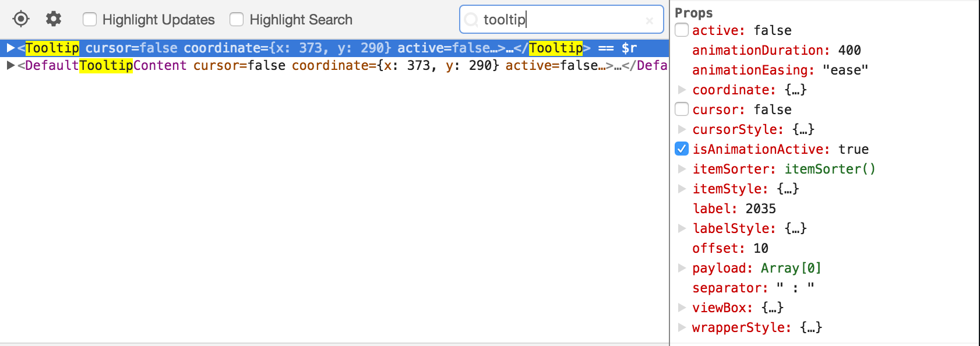This screenshot has height=346, width=980.
Task: Uncheck the isAnimationActive checkbox
Action: 682,149
